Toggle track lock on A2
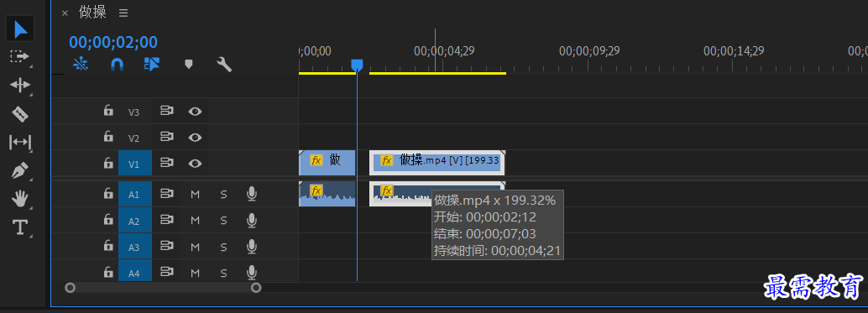Image resolution: width=868 pixels, height=313 pixels. click(x=108, y=220)
